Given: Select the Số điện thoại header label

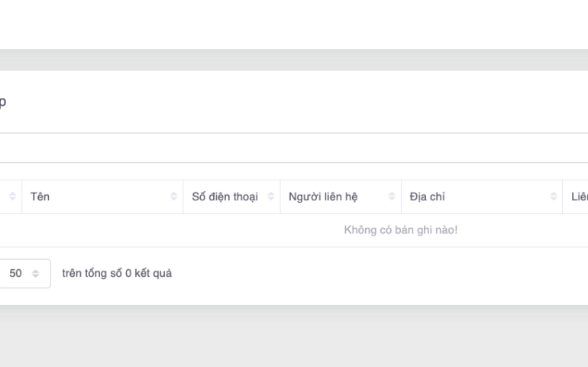Looking at the screenshot, I should [225, 197].
